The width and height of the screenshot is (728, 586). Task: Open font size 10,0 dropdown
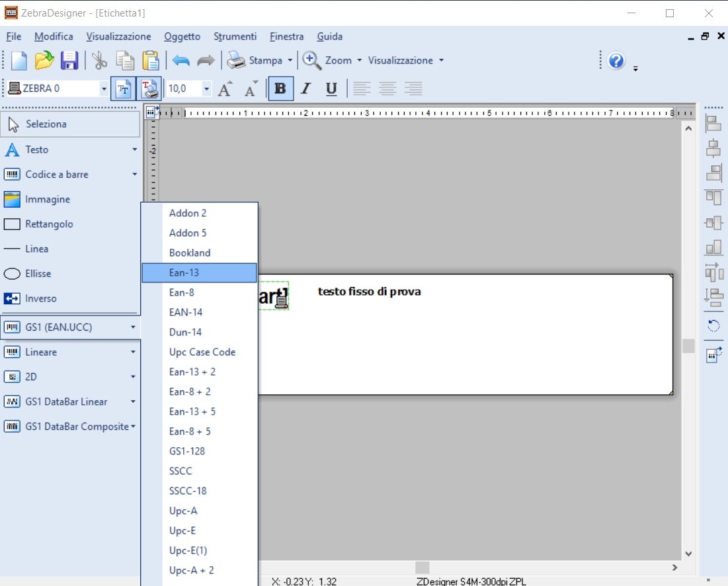point(206,89)
